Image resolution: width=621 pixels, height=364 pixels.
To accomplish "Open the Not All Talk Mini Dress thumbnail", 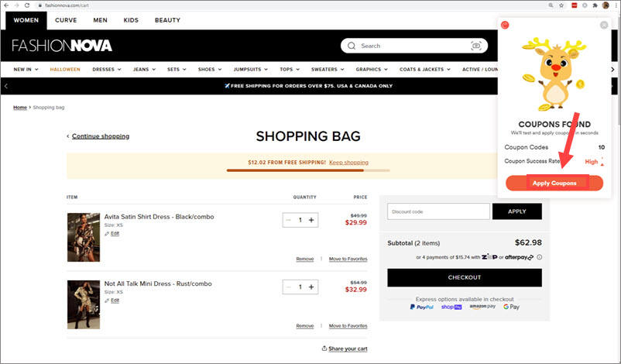I will 84,304.
